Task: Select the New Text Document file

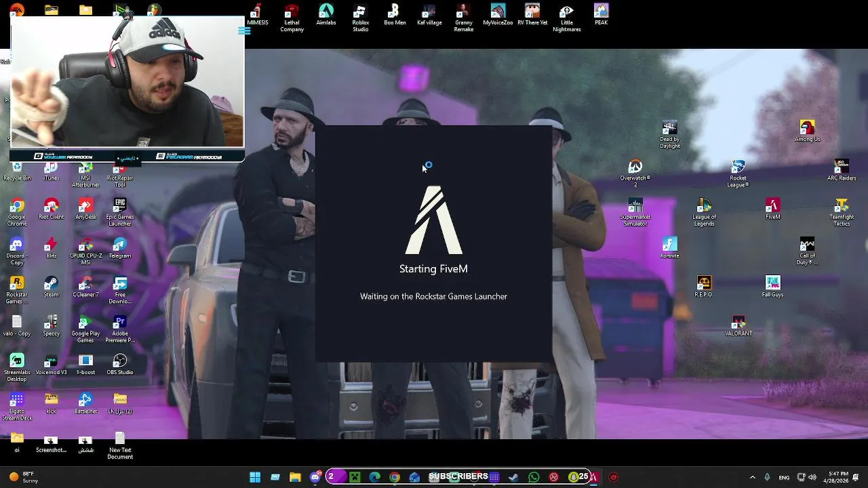Action: point(120,445)
